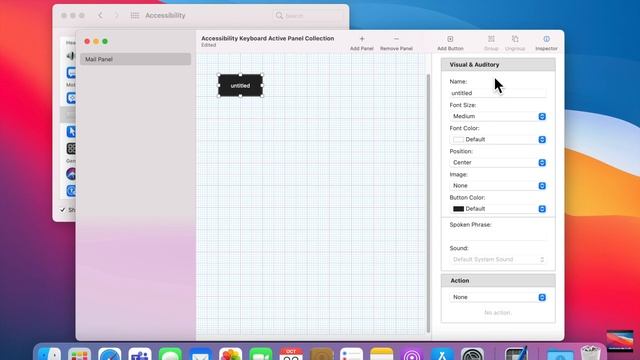Open the Sound Default System Sound dropdown
Image resolution: width=640 pixels, height=360 pixels.
(x=498, y=260)
